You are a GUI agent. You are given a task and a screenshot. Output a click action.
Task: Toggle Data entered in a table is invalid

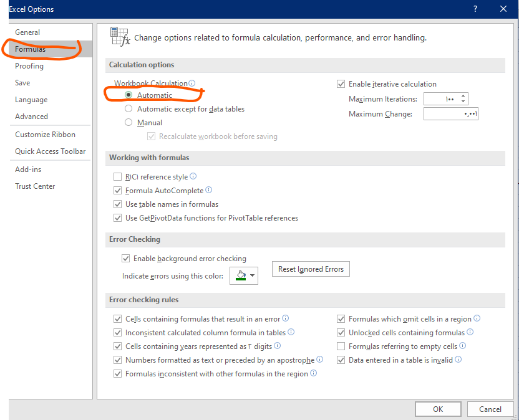coord(341,360)
